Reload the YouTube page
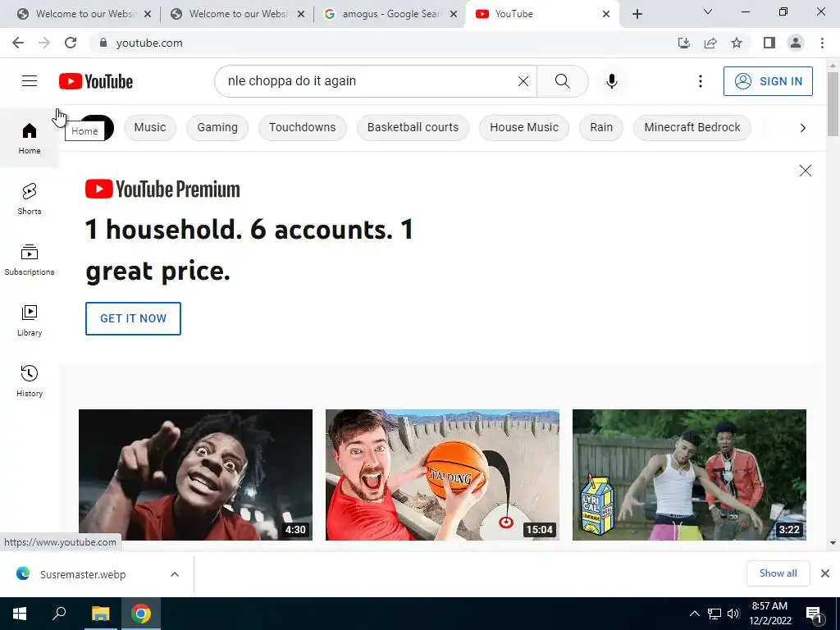Image resolution: width=840 pixels, height=630 pixels. (x=71, y=43)
